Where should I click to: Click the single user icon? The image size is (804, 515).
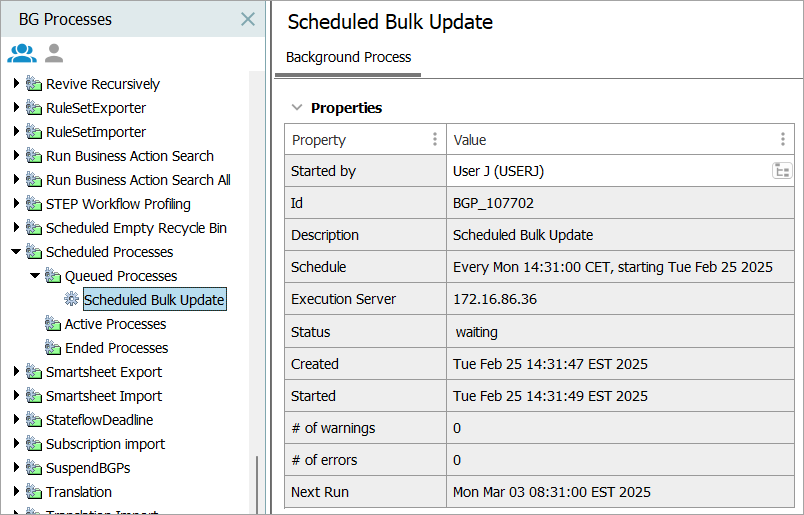[x=54, y=53]
